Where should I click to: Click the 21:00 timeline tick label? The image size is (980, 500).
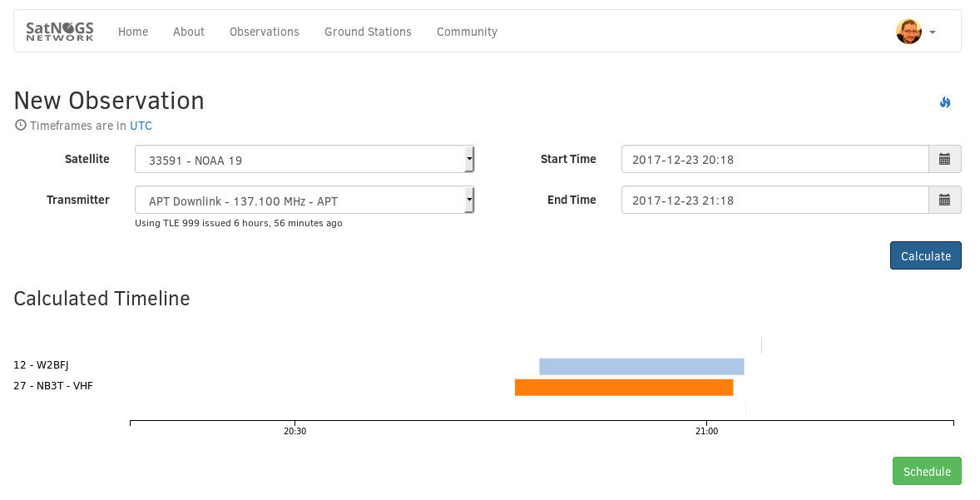(707, 431)
